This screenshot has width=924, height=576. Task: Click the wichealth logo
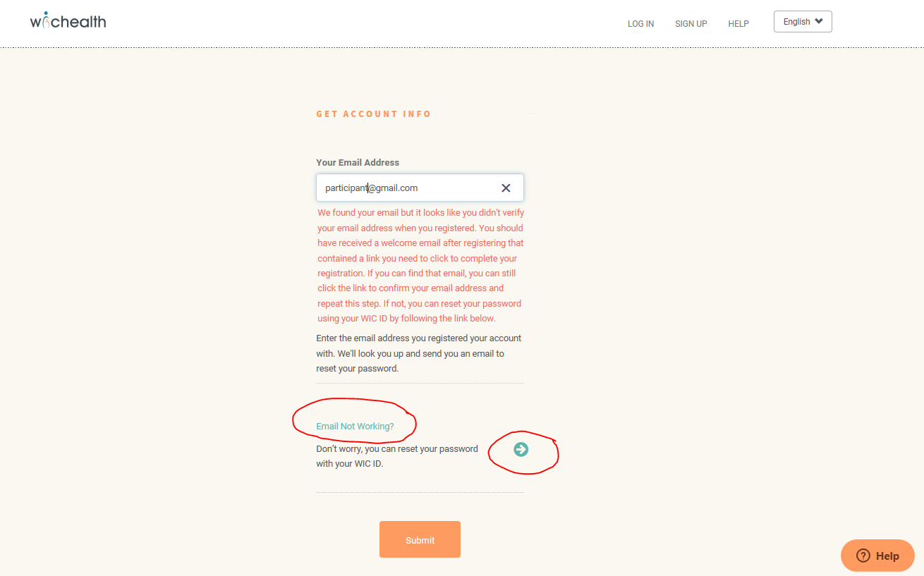pyautogui.click(x=68, y=21)
